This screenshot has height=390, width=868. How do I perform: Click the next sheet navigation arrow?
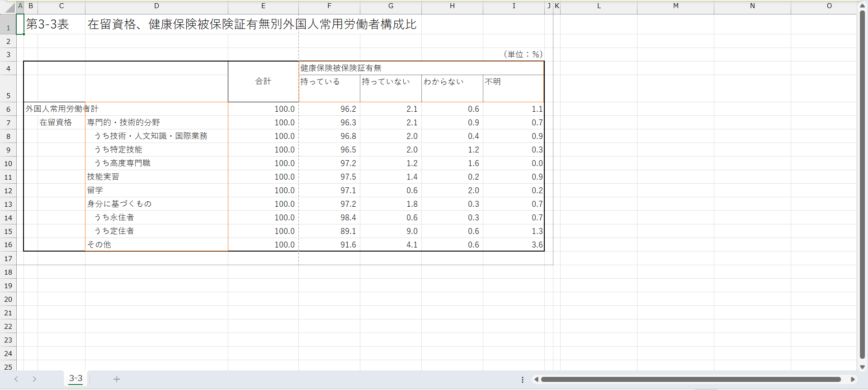coord(34,379)
